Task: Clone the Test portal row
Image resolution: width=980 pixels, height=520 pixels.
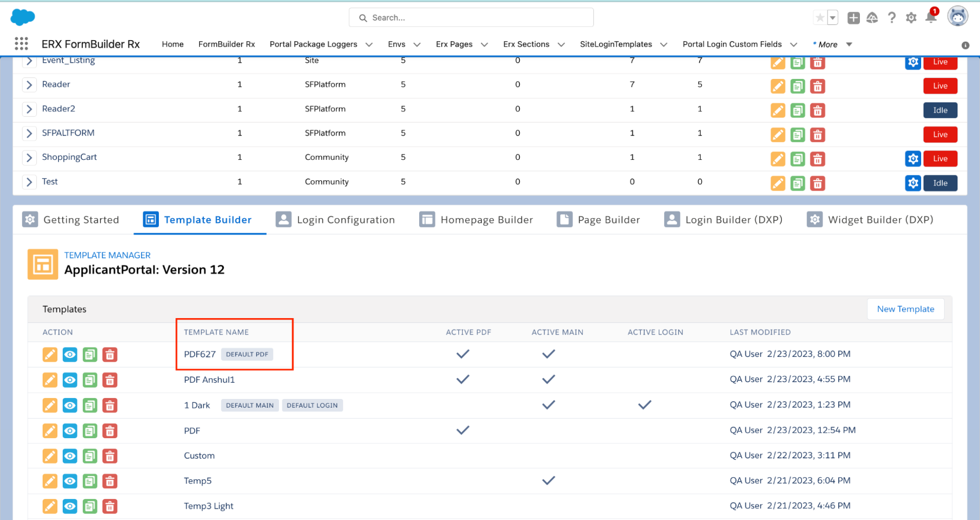Action: (x=798, y=183)
